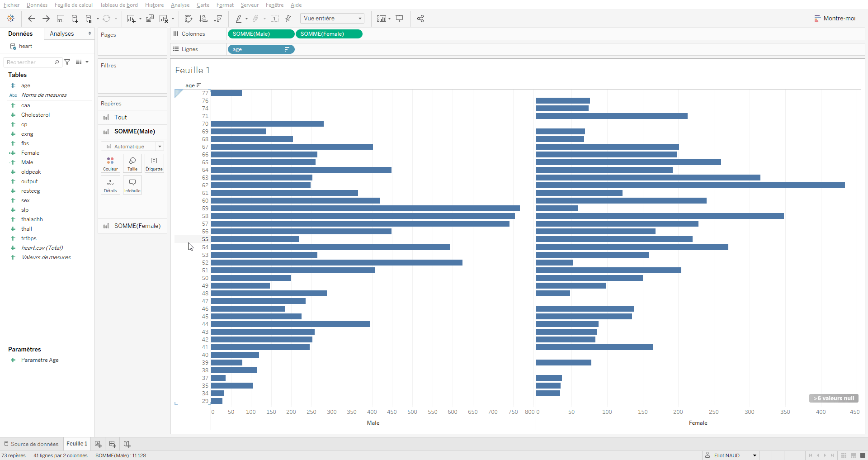This screenshot has height=460, width=868.
Task: Duplicate the sheet toolbar icon
Action: (x=150, y=19)
